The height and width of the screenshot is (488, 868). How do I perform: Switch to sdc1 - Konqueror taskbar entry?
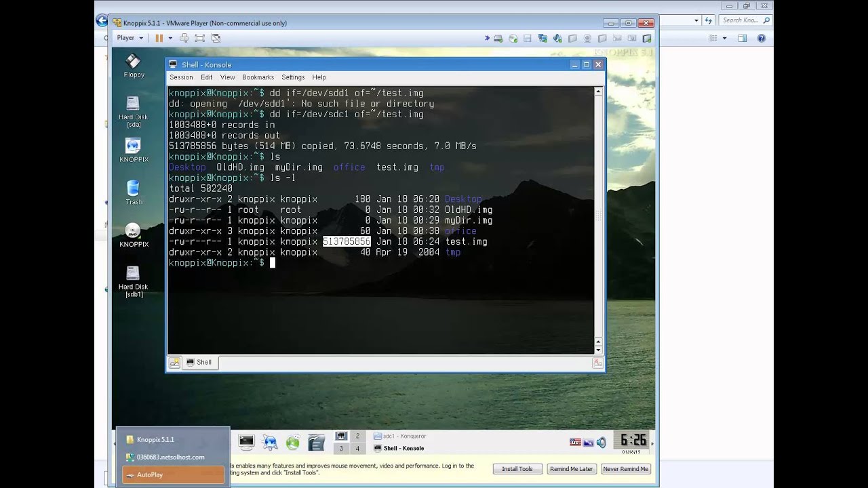(400, 436)
